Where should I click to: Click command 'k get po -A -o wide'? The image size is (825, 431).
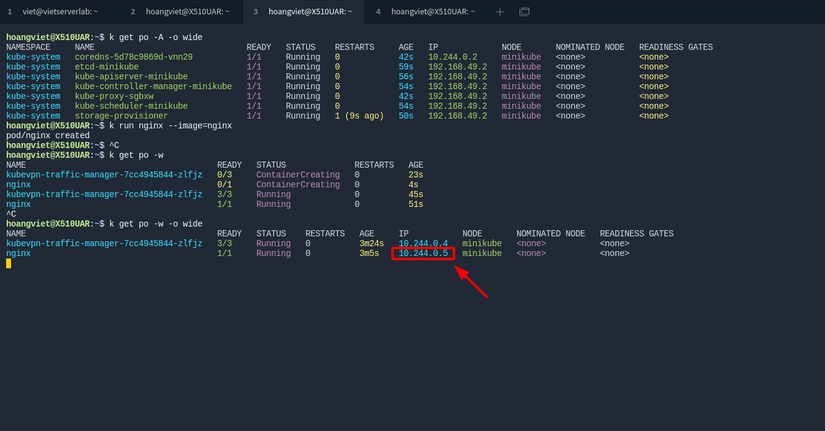156,37
